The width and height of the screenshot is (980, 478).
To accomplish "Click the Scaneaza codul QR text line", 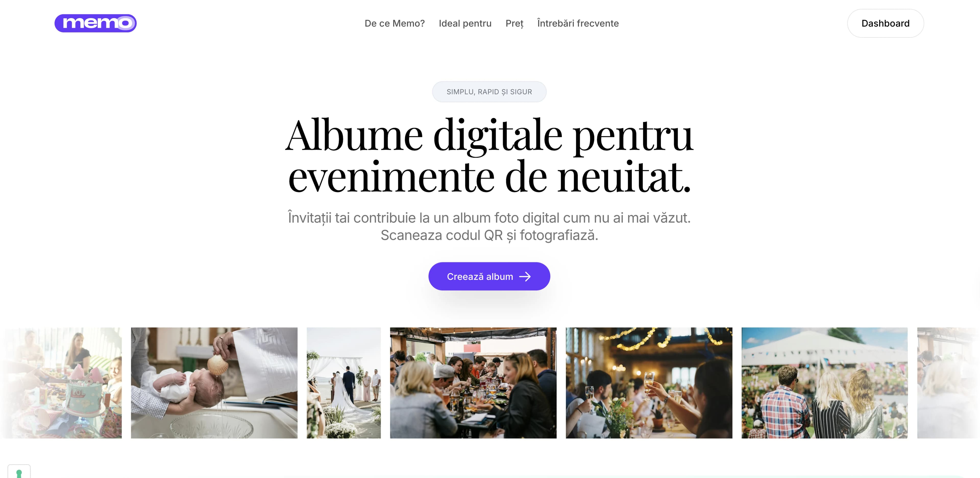I will click(489, 235).
